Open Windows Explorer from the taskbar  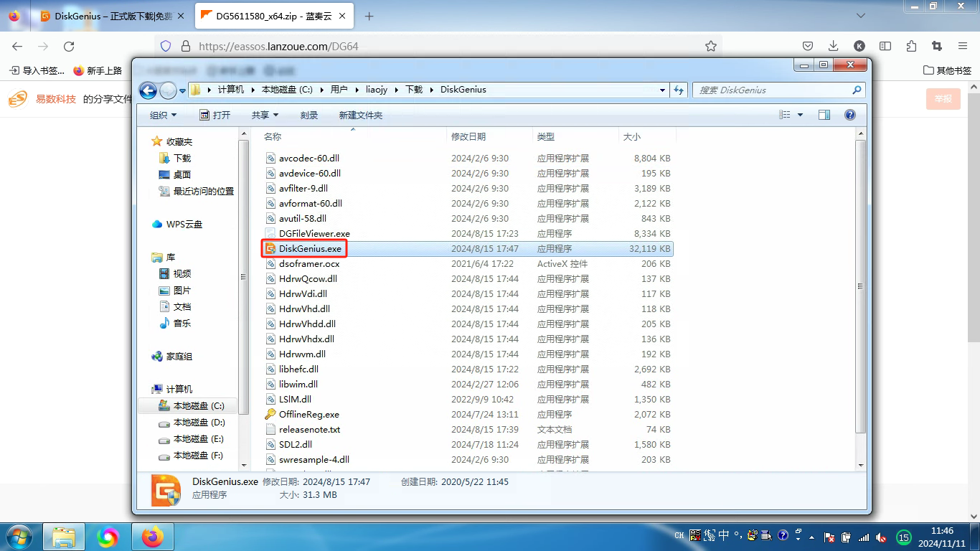[x=64, y=537]
